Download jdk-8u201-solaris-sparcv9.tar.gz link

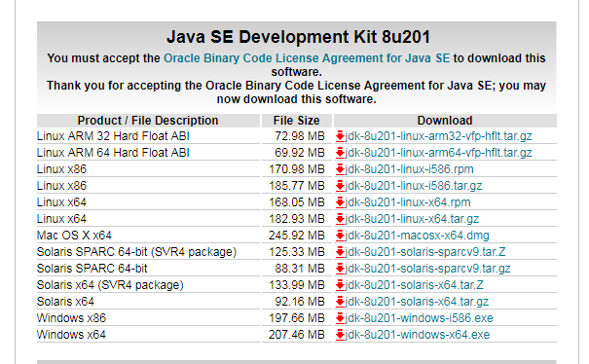(x=427, y=269)
